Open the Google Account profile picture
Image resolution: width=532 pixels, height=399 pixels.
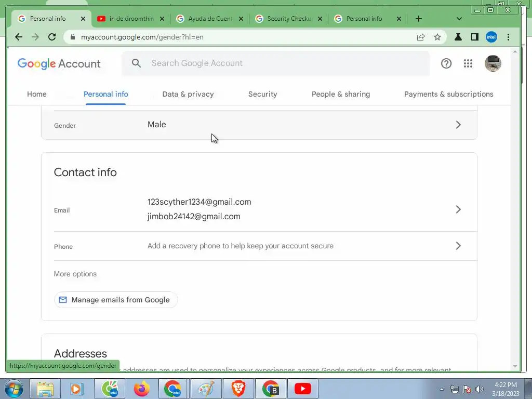493,63
